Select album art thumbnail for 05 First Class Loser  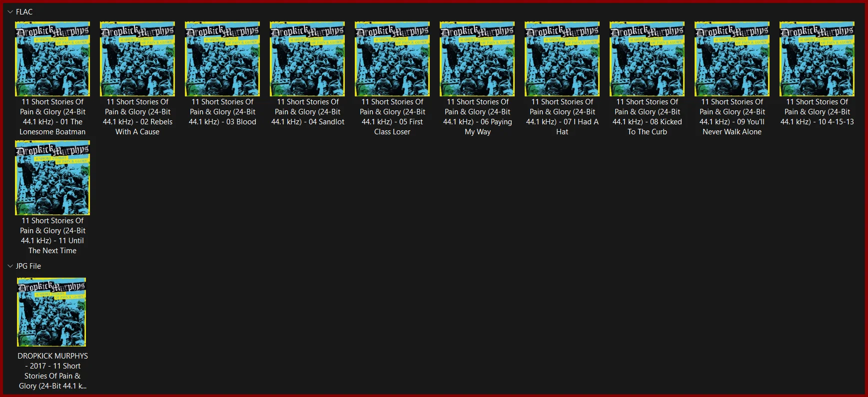pyautogui.click(x=392, y=59)
